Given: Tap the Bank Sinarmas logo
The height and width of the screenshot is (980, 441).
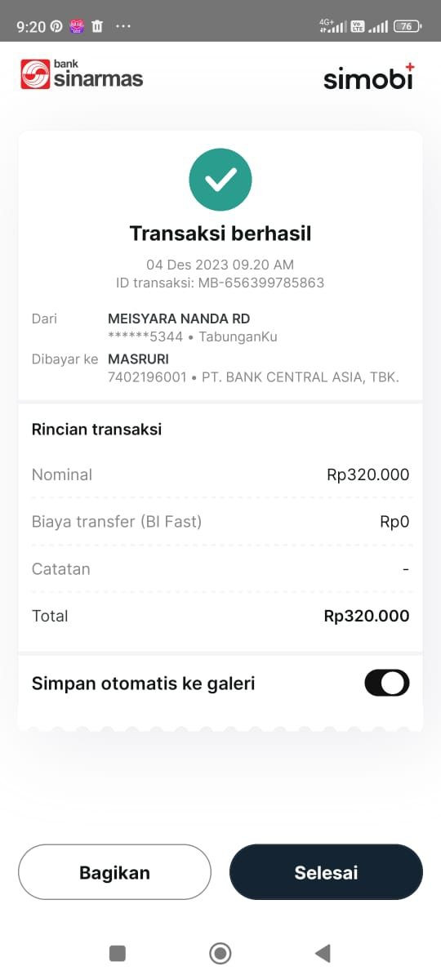Looking at the screenshot, I should pos(82,74).
